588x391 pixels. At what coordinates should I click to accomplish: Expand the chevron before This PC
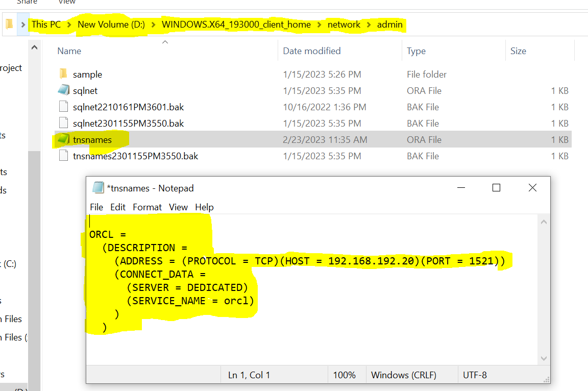point(23,25)
